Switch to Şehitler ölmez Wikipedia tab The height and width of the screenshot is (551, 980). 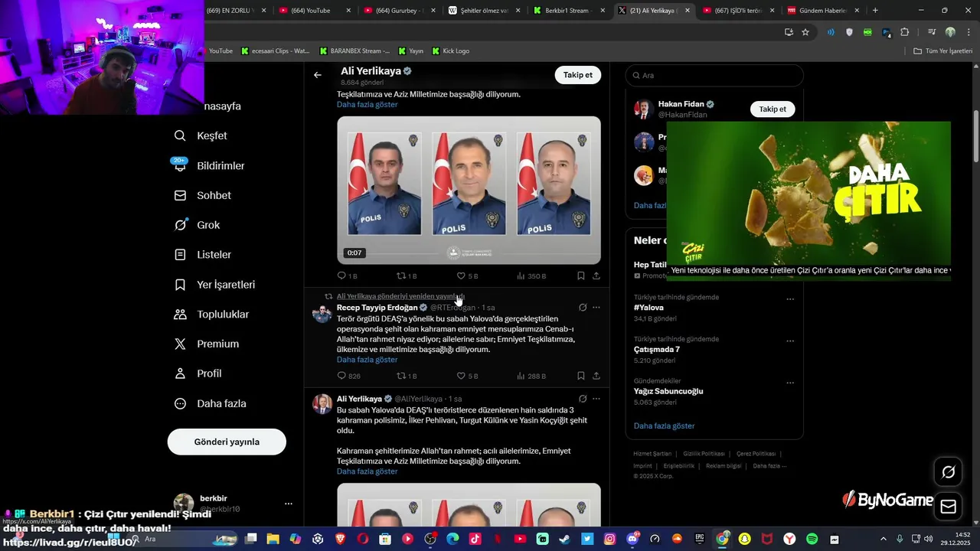(x=484, y=11)
